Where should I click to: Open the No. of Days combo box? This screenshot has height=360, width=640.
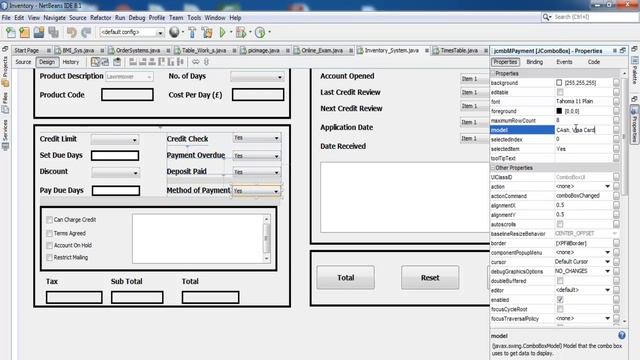[257, 77]
